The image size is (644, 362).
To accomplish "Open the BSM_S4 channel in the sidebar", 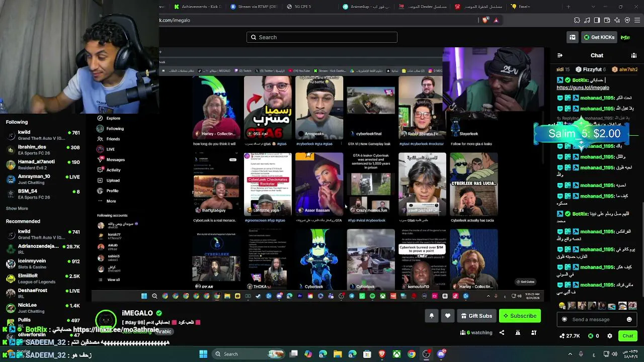I will pyautogui.click(x=43, y=194).
